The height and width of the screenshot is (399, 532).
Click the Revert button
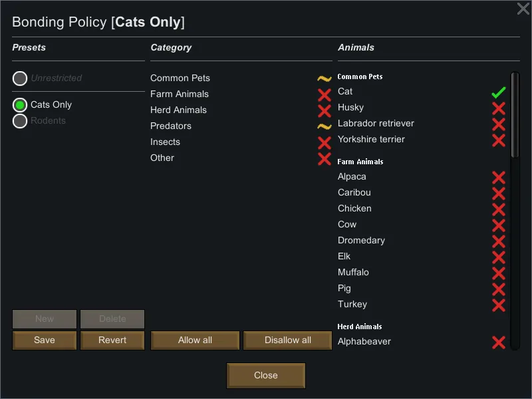[112, 340]
